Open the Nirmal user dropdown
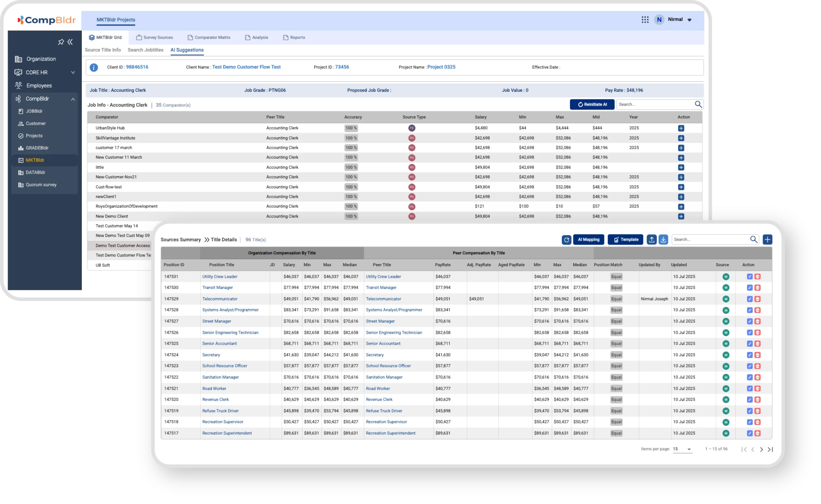Image resolution: width=821 pixels, height=504 pixels. 689,20
